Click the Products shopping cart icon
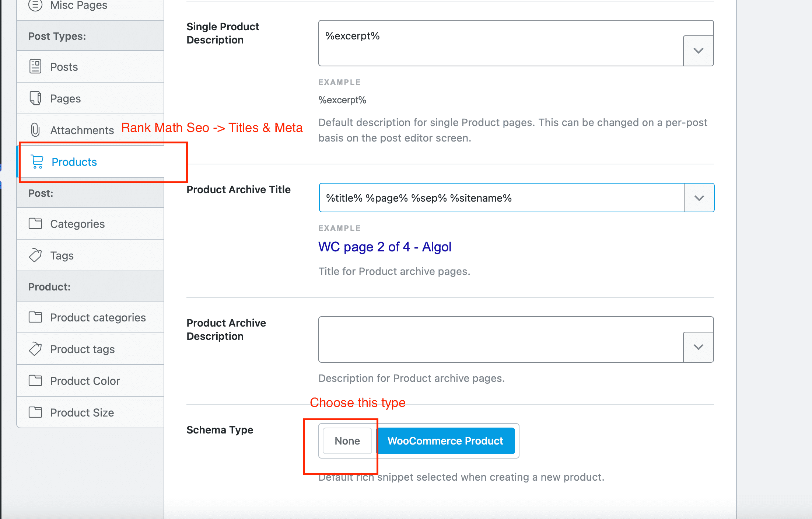The height and width of the screenshot is (519, 812). (x=36, y=162)
